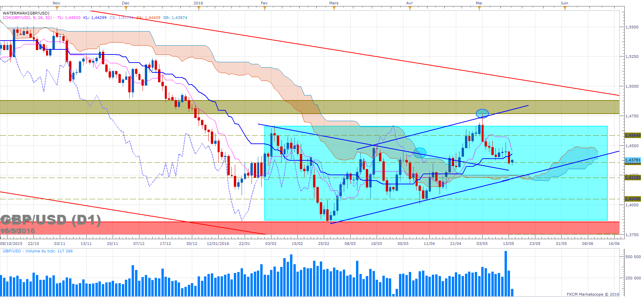The width and height of the screenshot is (644, 297).
Task: Click the KL: 1,44299 legend value
Action: pos(95,18)
